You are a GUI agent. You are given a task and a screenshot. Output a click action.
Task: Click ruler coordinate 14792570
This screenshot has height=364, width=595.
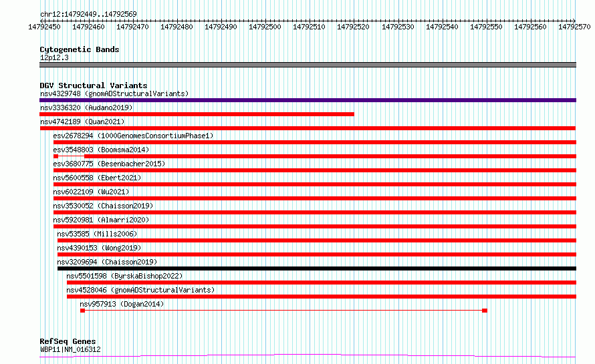(x=574, y=27)
